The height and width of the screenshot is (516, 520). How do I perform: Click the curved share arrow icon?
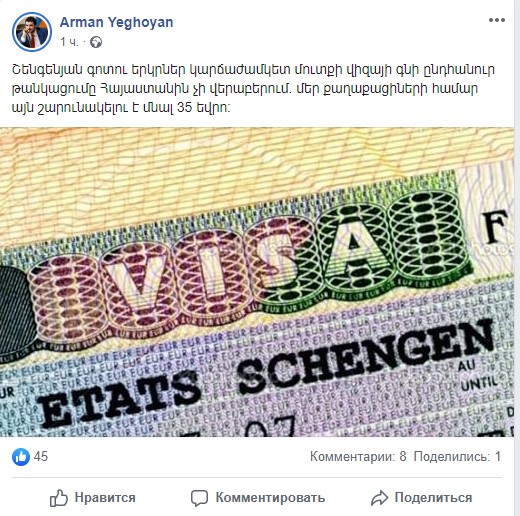point(379,498)
